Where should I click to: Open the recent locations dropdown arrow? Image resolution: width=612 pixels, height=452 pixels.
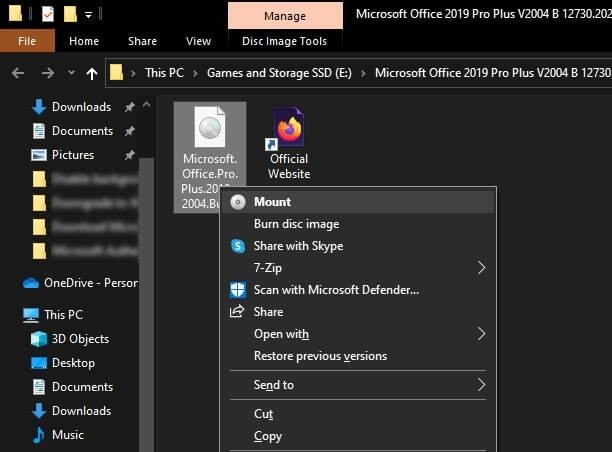click(71, 72)
